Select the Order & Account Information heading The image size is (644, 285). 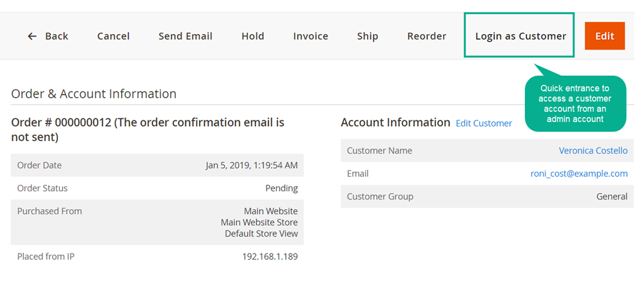(93, 94)
